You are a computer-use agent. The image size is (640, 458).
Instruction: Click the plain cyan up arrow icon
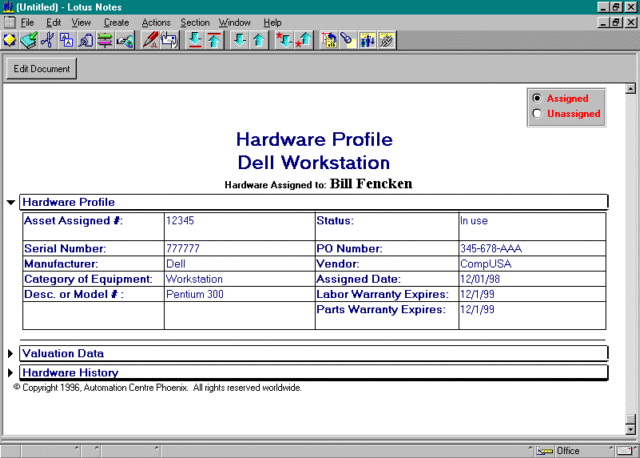(x=259, y=40)
